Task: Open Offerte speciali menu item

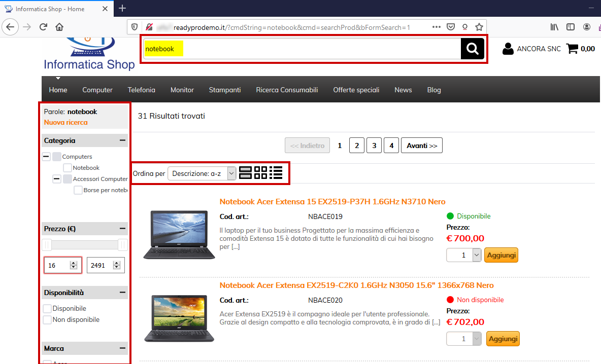Action: (x=356, y=90)
